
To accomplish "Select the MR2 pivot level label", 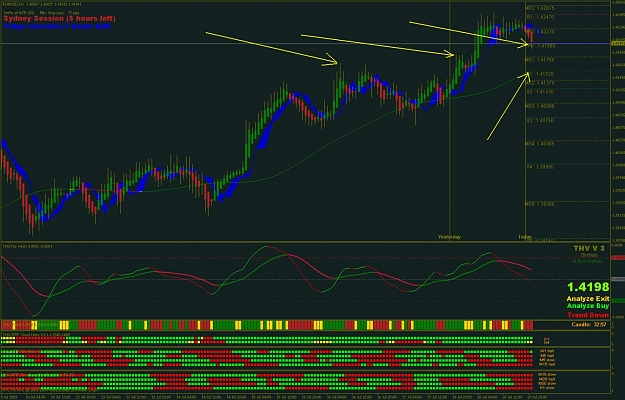I will coord(540,8).
